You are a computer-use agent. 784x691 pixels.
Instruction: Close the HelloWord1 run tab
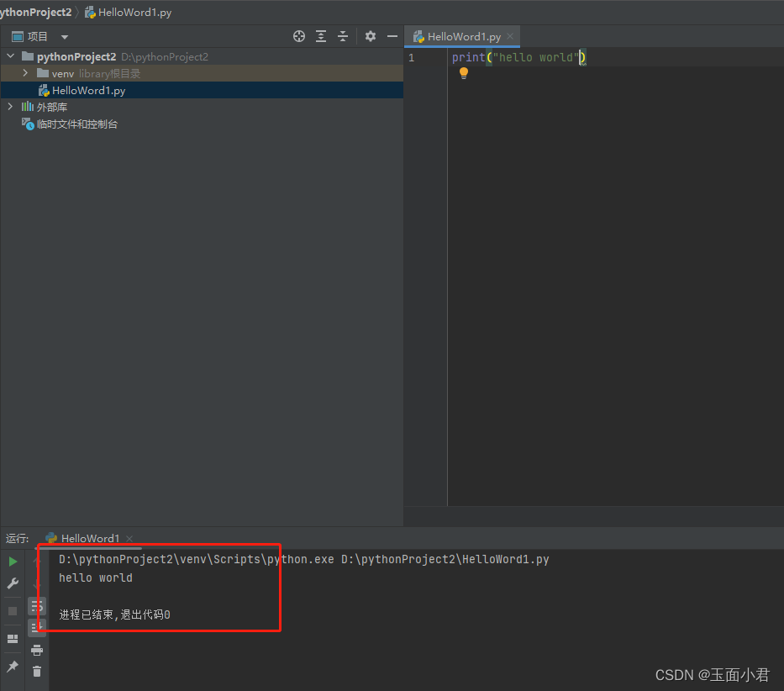(129, 538)
